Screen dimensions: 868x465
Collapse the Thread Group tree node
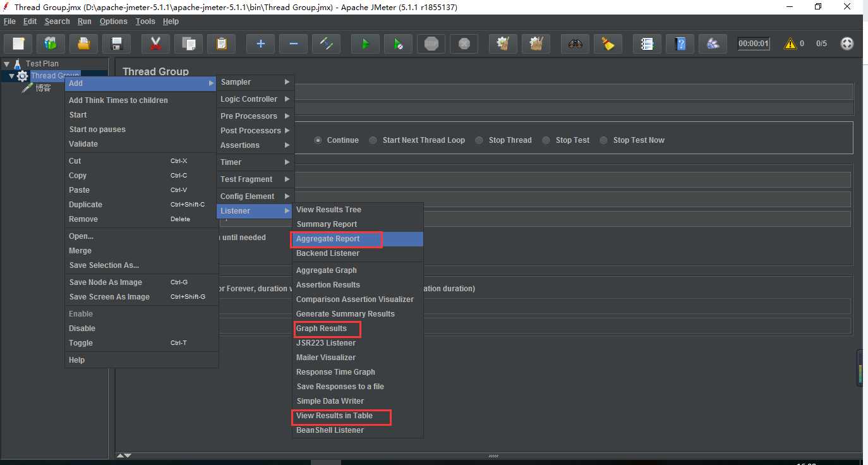click(11, 76)
